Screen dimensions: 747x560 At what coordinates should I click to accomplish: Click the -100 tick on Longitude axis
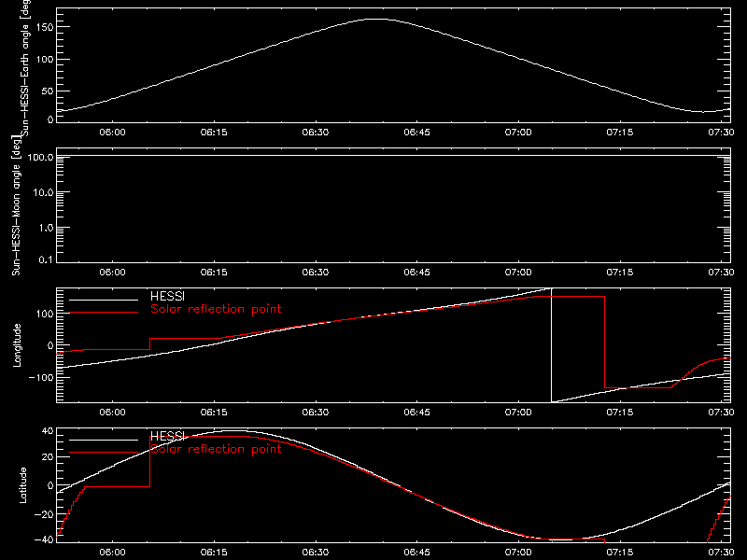pyautogui.click(x=41, y=377)
